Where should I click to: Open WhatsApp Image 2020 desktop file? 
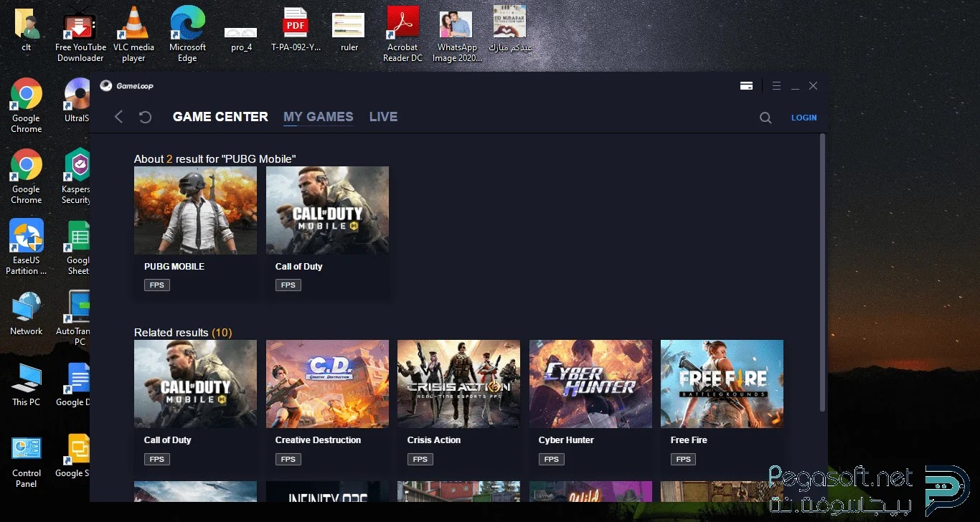(x=457, y=37)
